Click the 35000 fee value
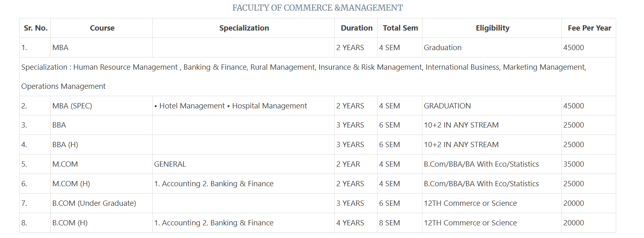 (573, 164)
